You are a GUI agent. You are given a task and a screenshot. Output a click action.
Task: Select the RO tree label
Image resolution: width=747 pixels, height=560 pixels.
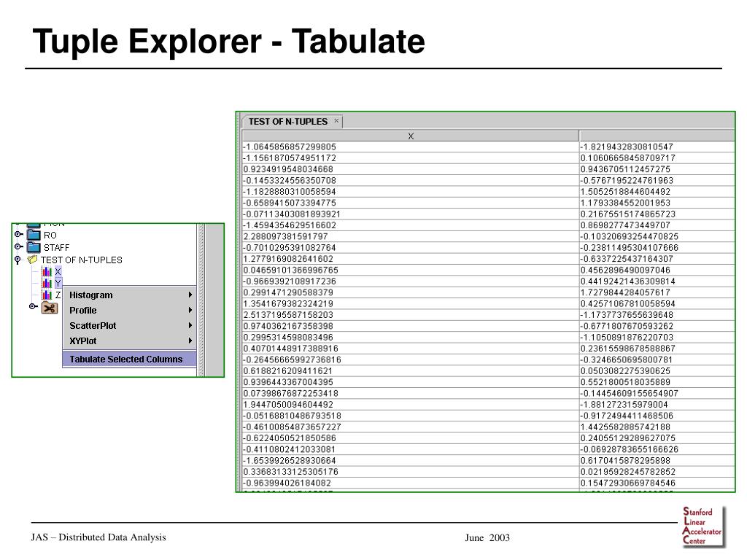[x=50, y=236]
